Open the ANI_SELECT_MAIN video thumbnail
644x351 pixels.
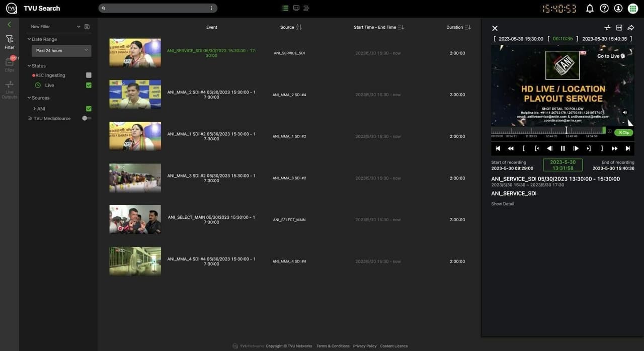point(135,219)
